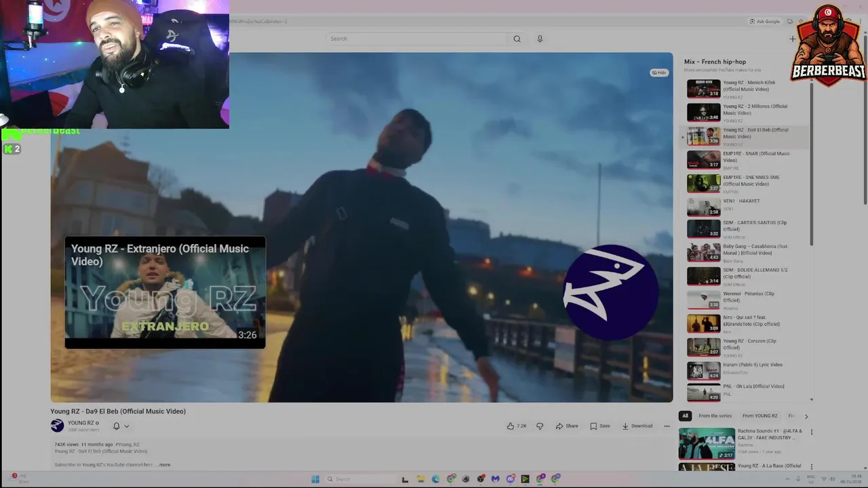
Task: Activate the voice search microphone icon
Action: pyautogui.click(x=540, y=39)
